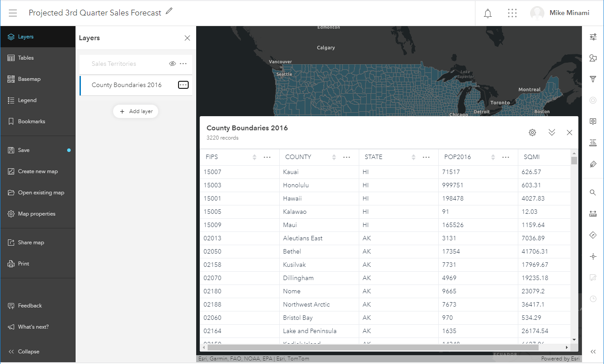Click the pencil to edit map title

169,11
